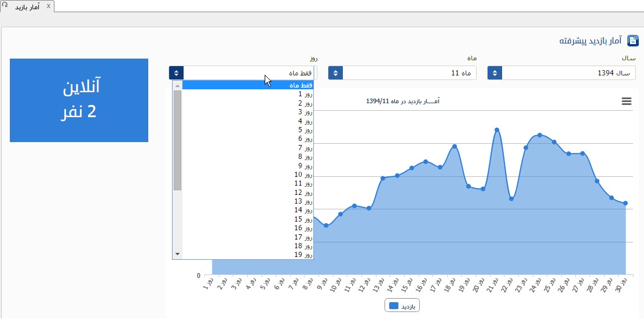Choose روز 1 from the day list

point(248,94)
